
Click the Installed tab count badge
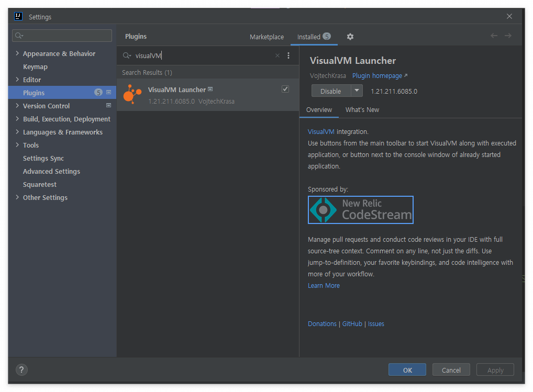coord(327,36)
